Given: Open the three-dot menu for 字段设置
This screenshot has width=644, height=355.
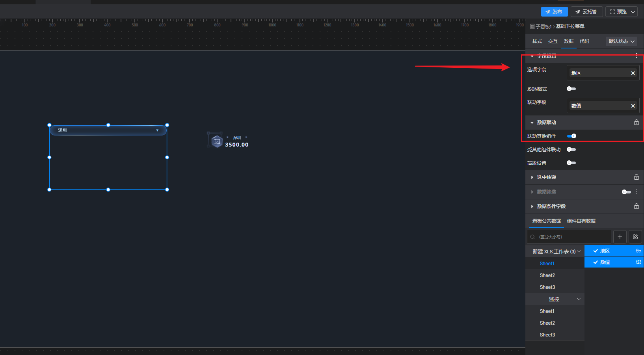Looking at the screenshot, I should (x=636, y=56).
